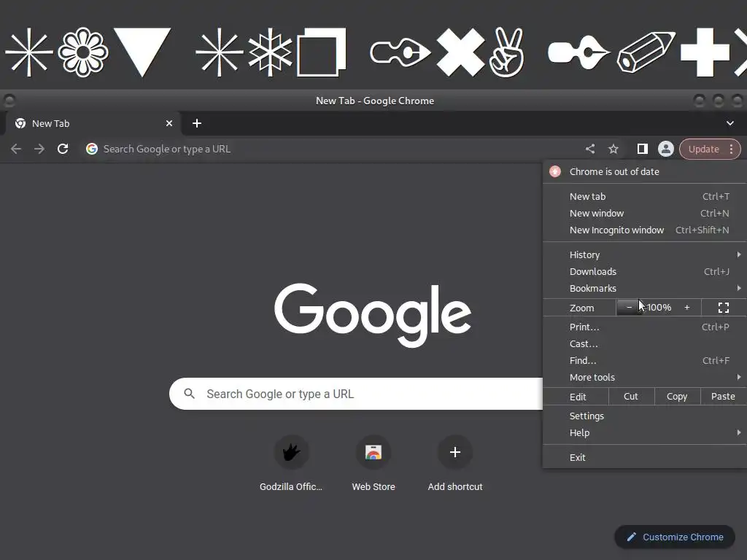Expand the History submenu
This screenshot has height=560, width=747.
click(645, 254)
